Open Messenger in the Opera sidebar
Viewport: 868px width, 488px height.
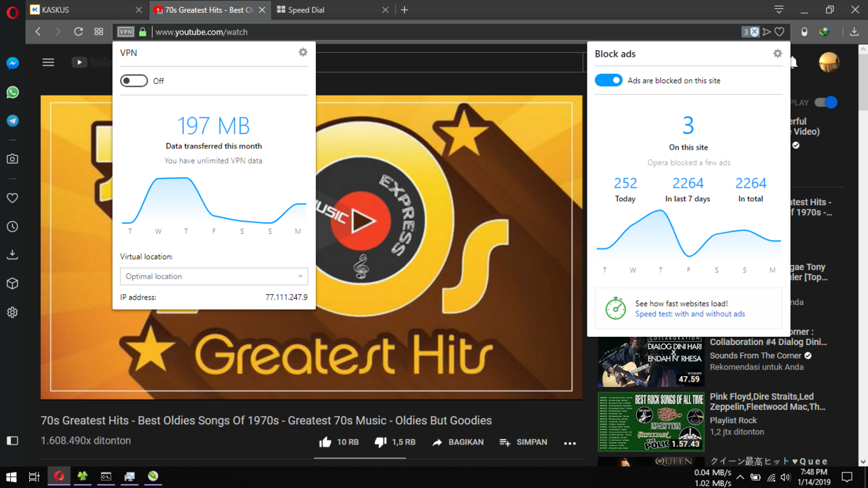coord(12,63)
